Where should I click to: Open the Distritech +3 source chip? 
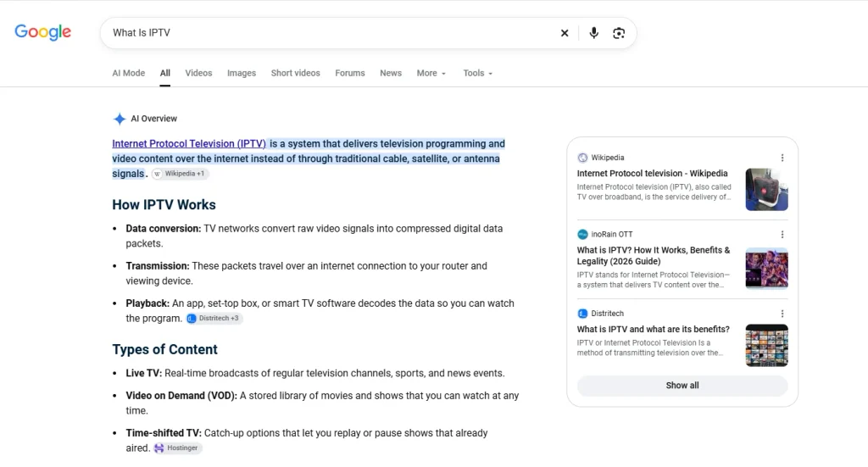click(213, 318)
